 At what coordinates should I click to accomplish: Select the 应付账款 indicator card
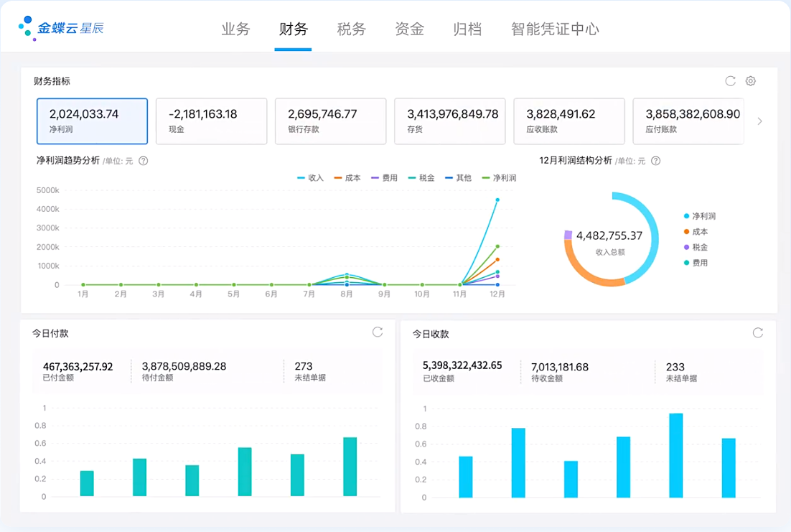tap(688, 121)
